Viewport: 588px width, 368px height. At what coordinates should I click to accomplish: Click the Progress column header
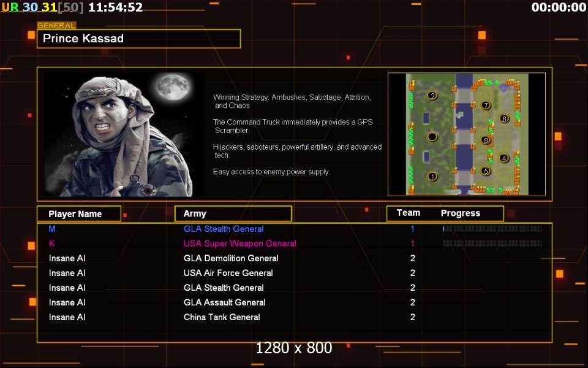[461, 213]
